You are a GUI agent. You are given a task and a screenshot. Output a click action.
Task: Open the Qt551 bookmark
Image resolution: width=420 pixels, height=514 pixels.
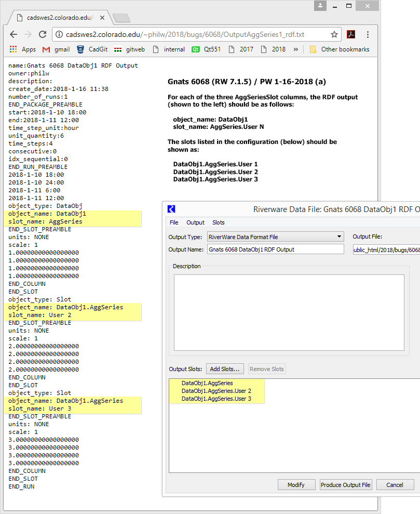click(x=206, y=49)
